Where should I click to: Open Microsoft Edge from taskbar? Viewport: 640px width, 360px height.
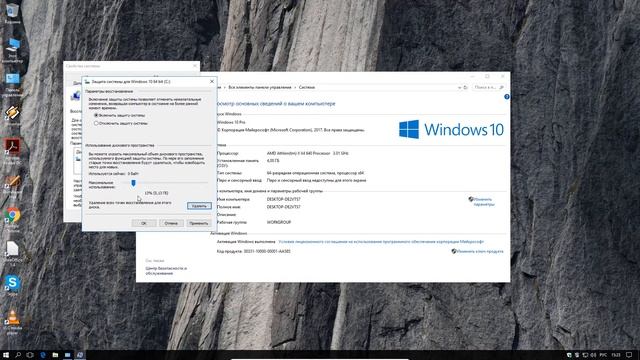(x=42, y=355)
